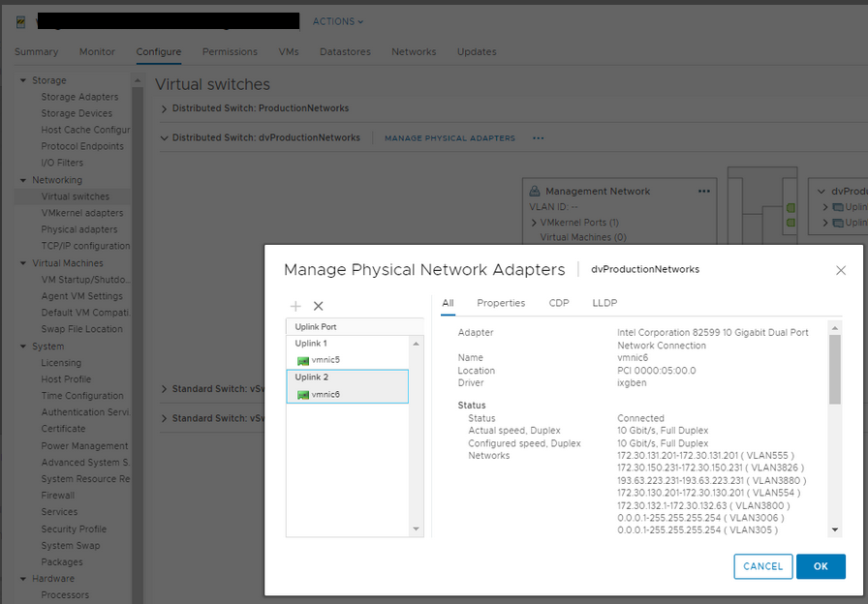Open Storage Adapters in sidebar
Screen dimensions: 868x604
79,98
